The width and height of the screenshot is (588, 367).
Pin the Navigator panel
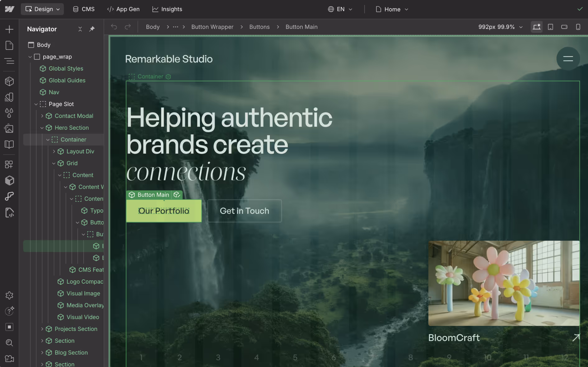coord(92,29)
